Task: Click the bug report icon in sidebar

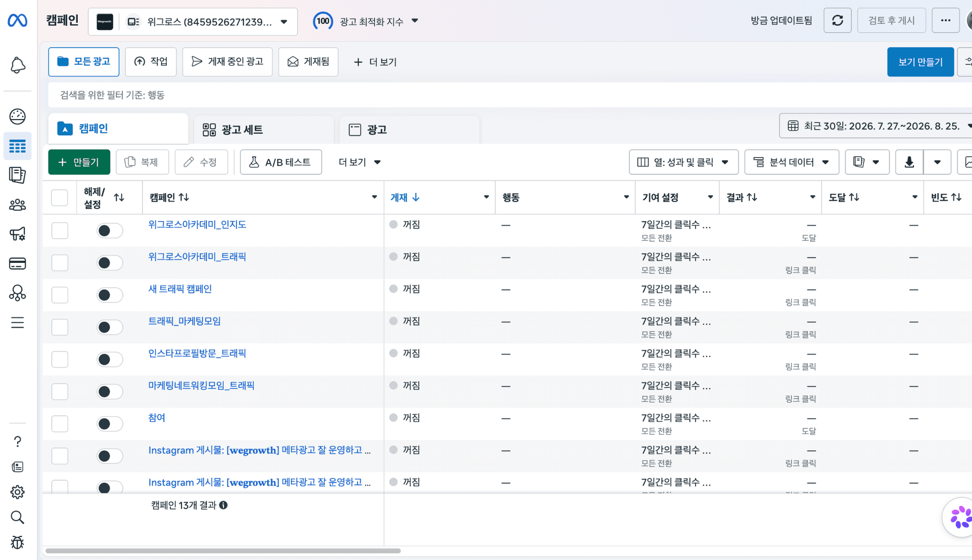Action: pyautogui.click(x=18, y=542)
